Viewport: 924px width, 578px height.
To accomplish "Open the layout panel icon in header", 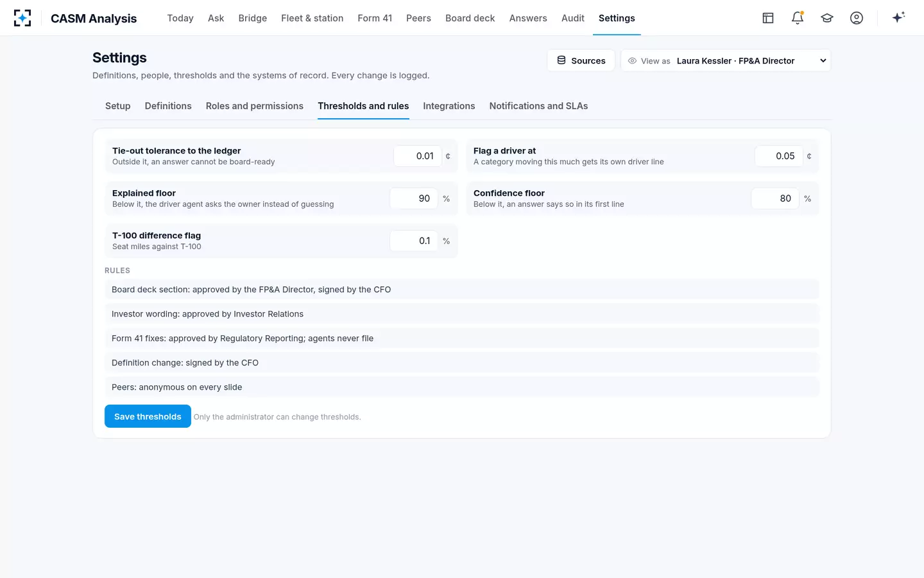I will (x=768, y=18).
